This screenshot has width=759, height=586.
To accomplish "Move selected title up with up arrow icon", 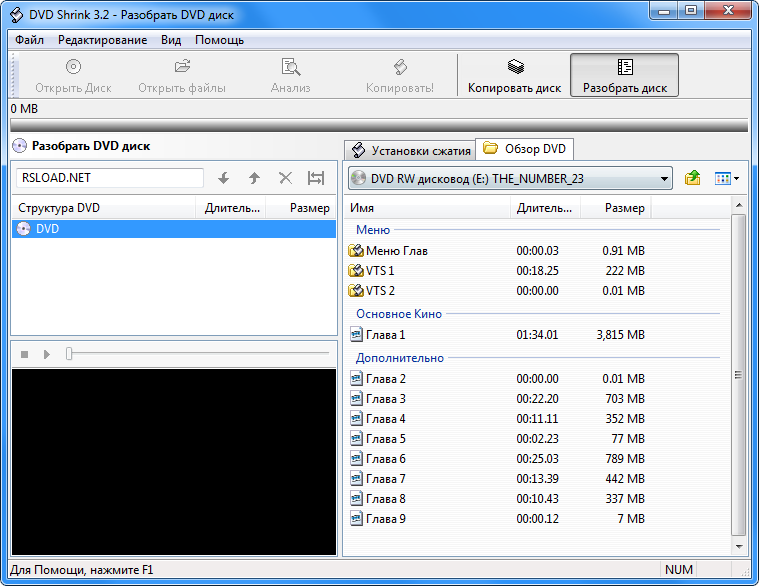I will [254, 178].
